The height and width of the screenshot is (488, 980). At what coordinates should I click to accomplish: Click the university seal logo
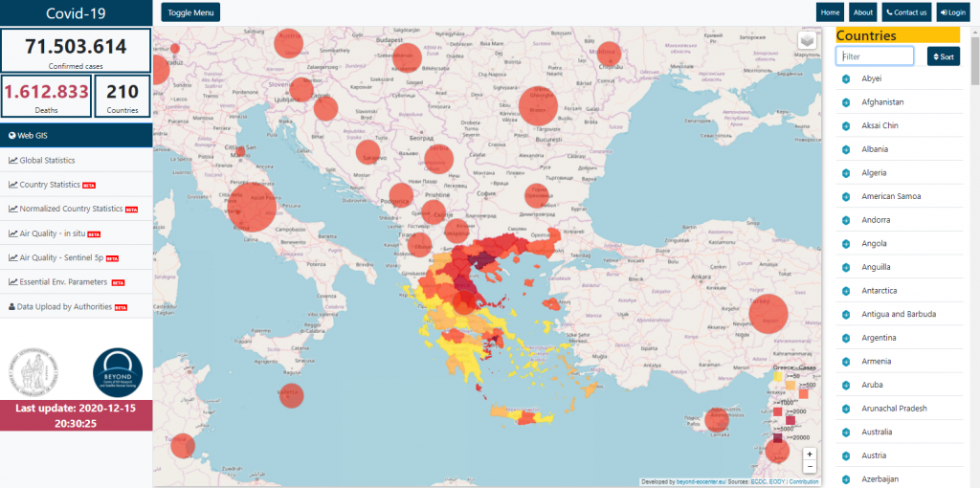click(33, 373)
